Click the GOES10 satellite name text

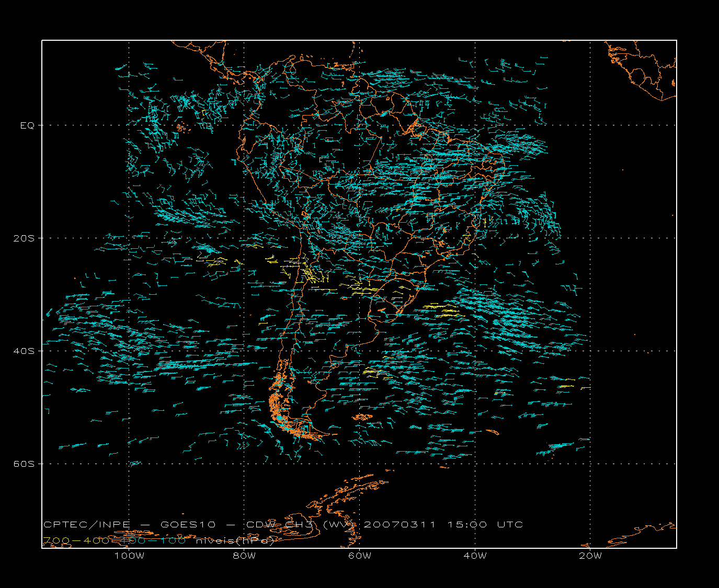coord(187,524)
